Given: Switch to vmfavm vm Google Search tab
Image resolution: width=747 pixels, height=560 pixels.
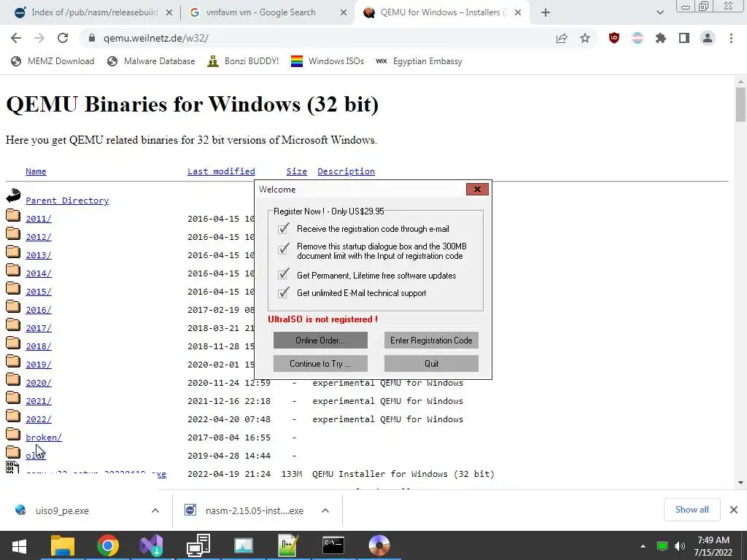Looking at the screenshot, I should (x=267, y=12).
